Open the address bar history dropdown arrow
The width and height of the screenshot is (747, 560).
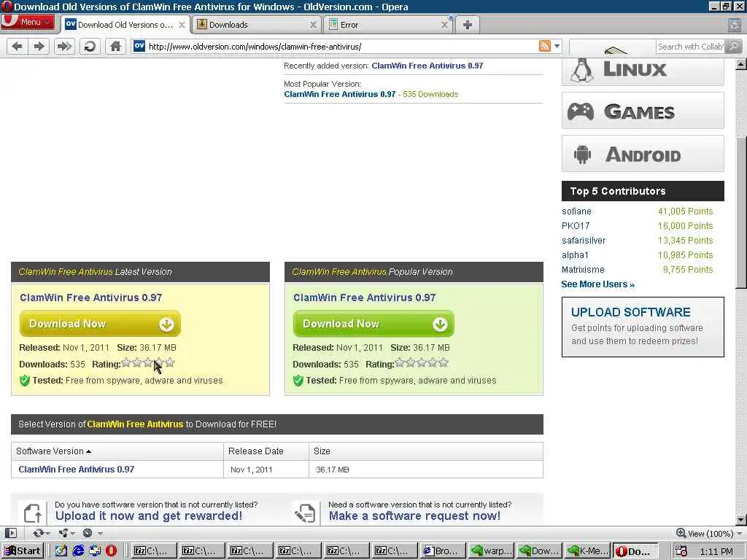557,46
